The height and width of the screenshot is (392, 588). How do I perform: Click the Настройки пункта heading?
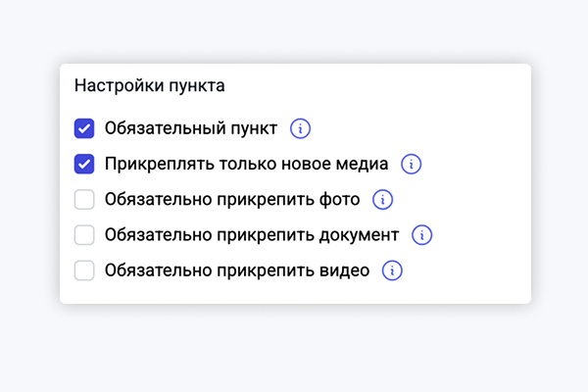150,86
